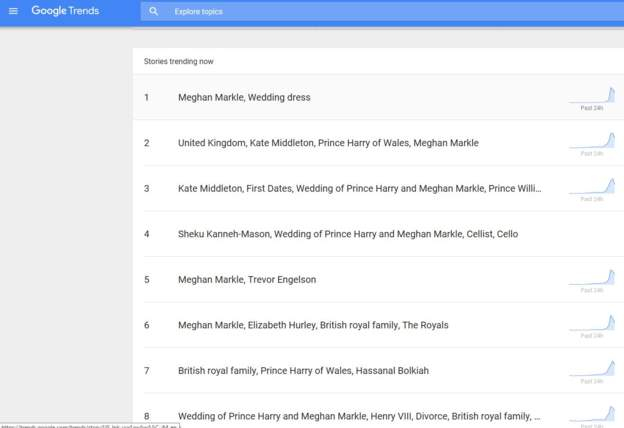Screen dimensions: 624x428
Task: Click the sparkline chart for story 6
Action: (x=592, y=323)
